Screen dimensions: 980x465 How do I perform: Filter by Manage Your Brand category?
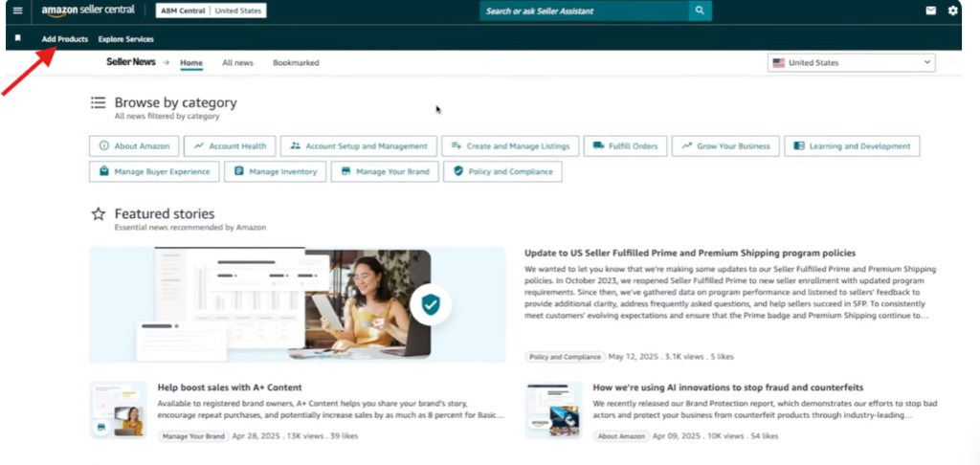click(385, 171)
